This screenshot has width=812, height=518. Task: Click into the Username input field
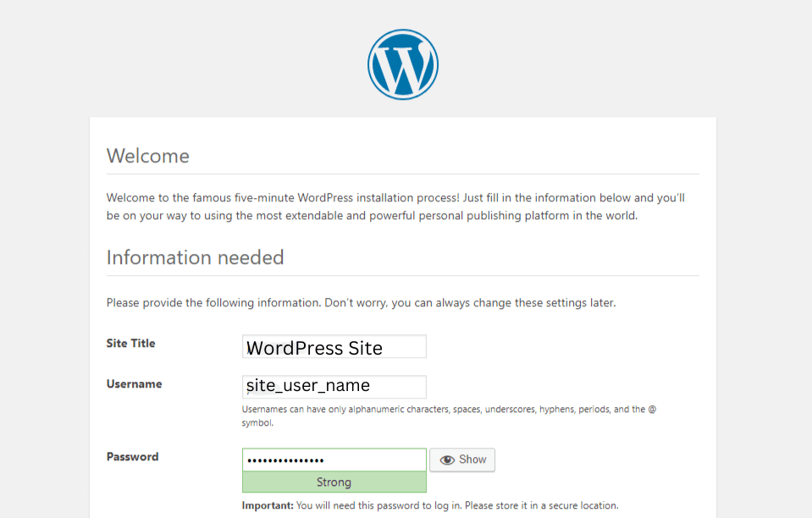click(x=334, y=386)
